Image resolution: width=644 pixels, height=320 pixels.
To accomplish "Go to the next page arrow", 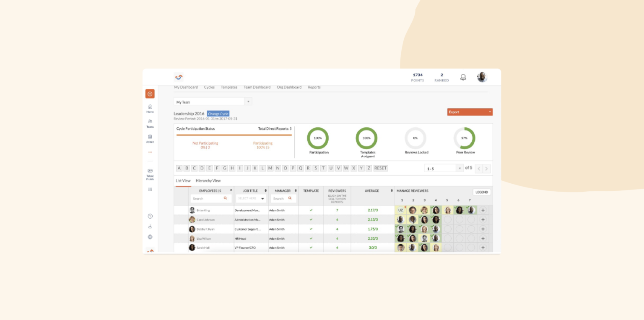I will 486,169.
